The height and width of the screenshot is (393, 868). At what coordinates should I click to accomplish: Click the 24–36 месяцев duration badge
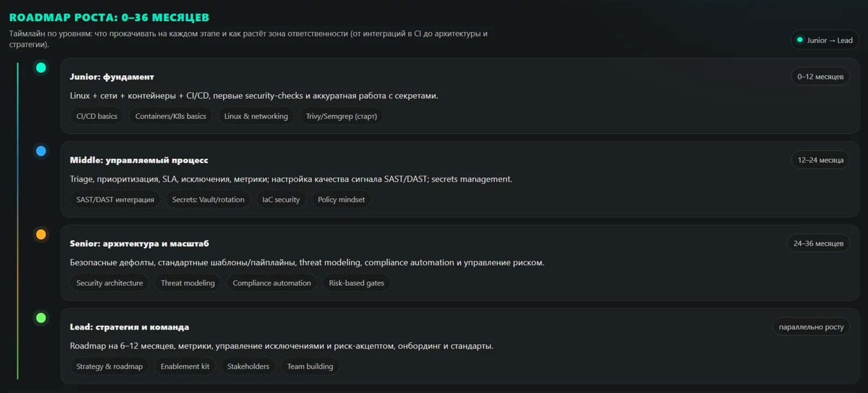[x=818, y=243]
